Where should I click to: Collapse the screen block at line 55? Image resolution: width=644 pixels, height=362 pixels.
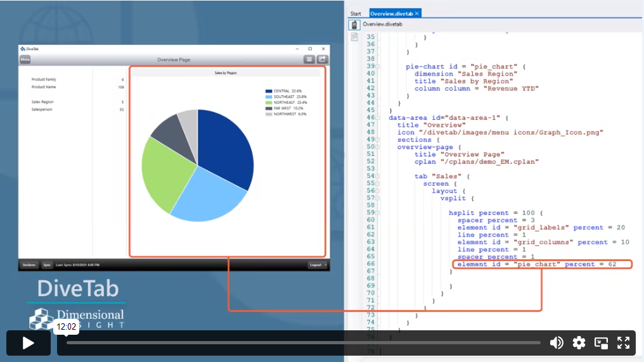[377, 184]
